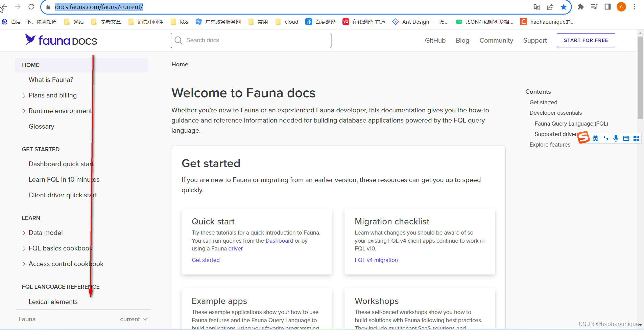Open the current version dropdown
This screenshot has width=644, height=330.
pos(134,319)
